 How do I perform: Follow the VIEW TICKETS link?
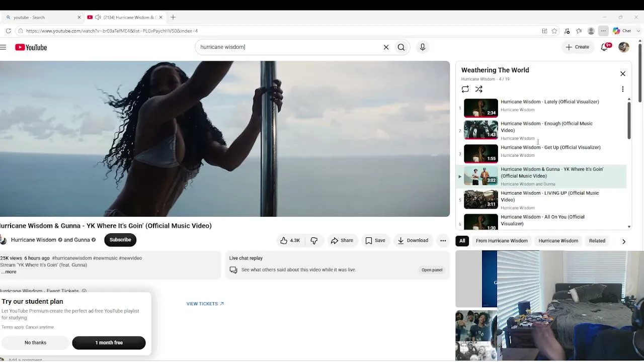click(x=205, y=304)
